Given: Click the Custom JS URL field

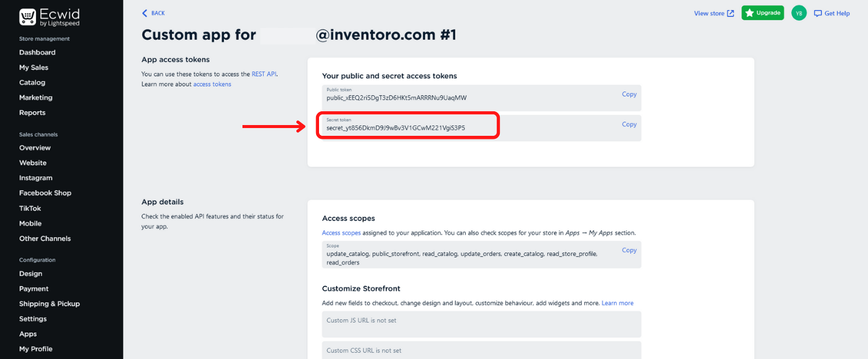Looking at the screenshot, I should [x=481, y=324].
